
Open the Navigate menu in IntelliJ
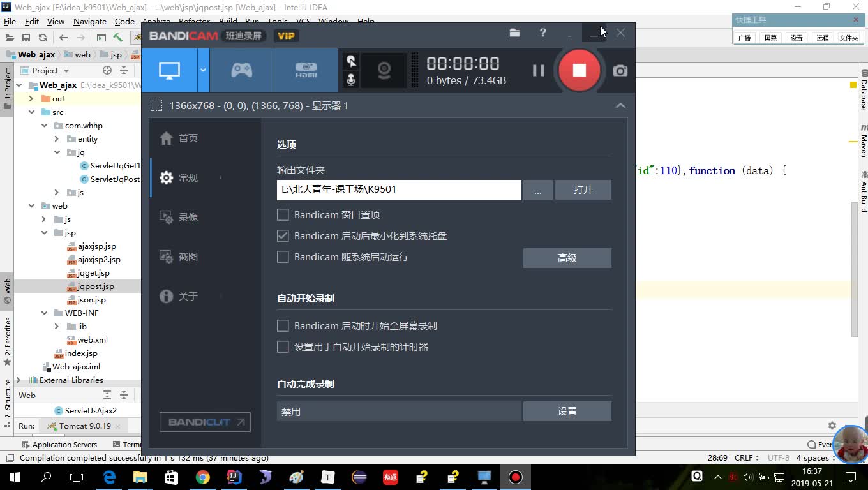[90, 21]
